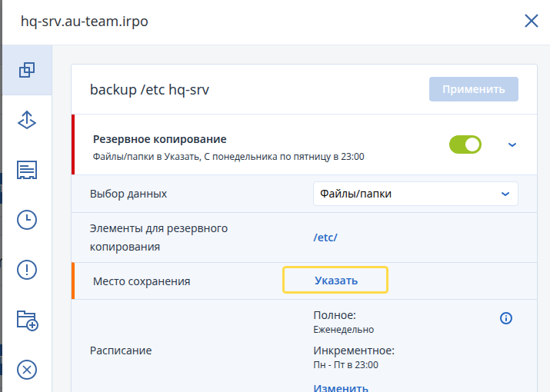Click the Применить button
Image resolution: width=550 pixels, height=392 pixels.
(x=474, y=89)
